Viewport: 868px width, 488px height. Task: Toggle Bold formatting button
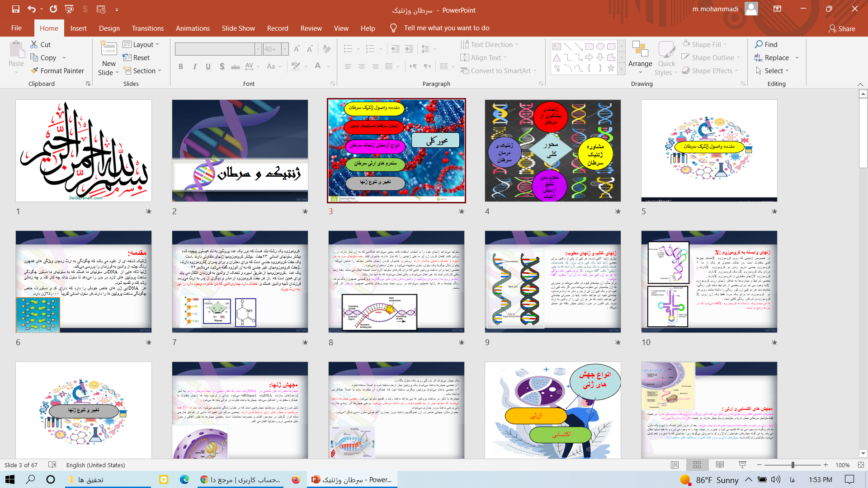(181, 66)
